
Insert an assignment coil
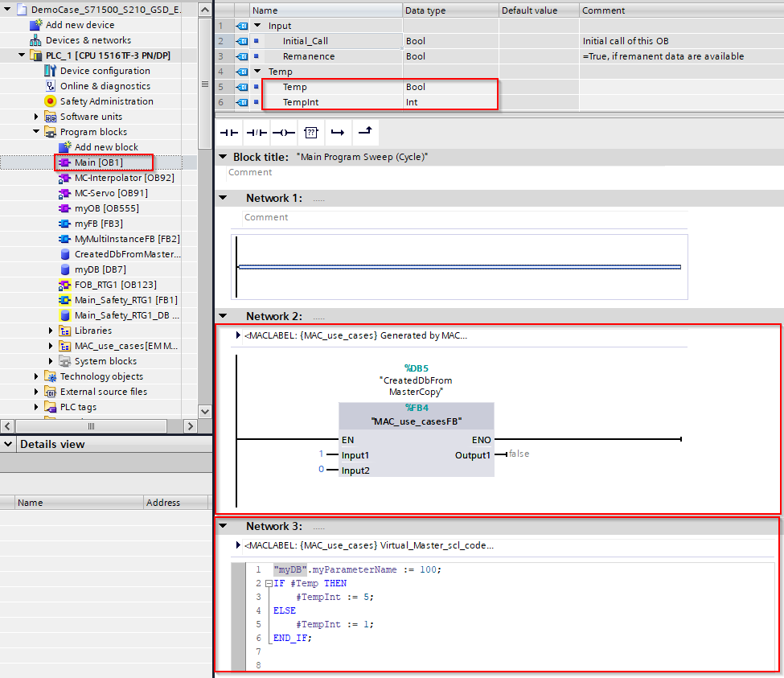[x=284, y=133]
